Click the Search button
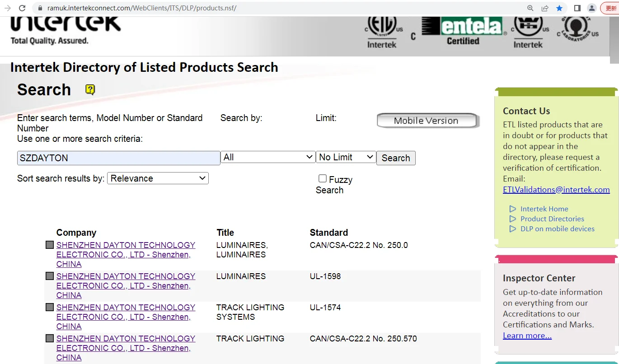 point(396,158)
